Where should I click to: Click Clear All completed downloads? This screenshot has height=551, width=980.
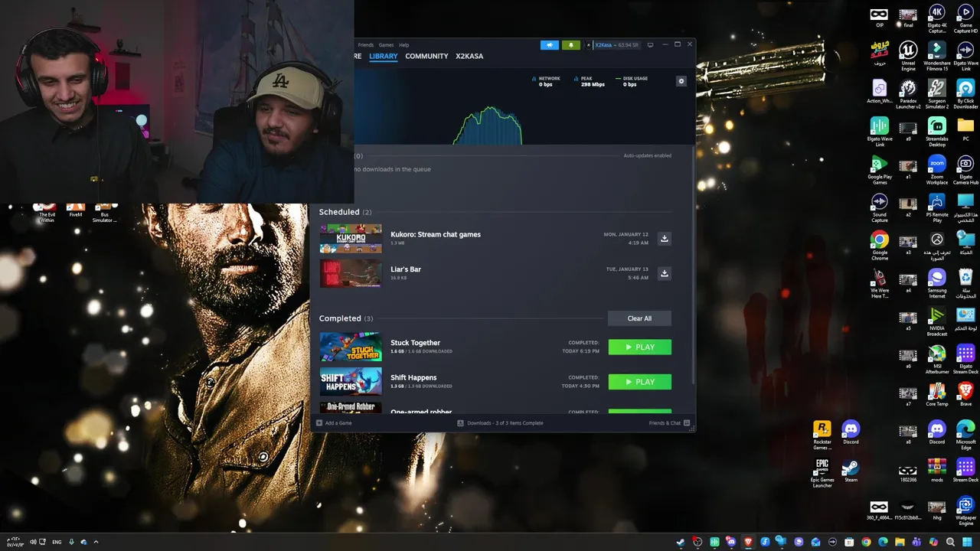639,318
